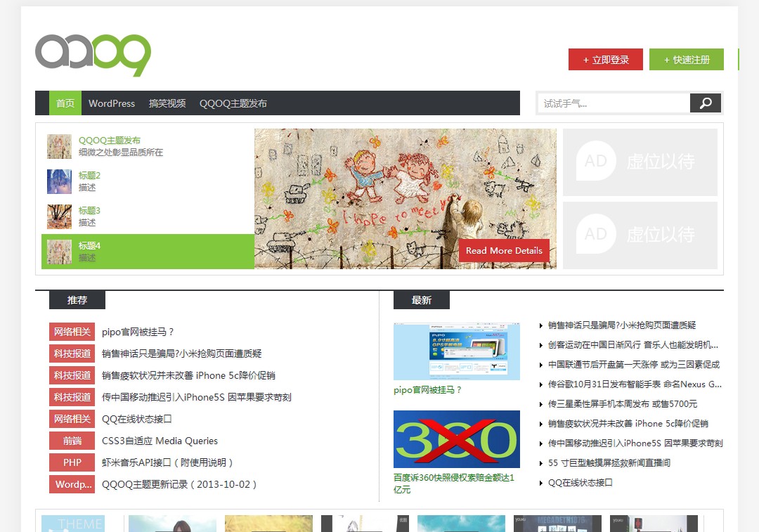This screenshot has width=759, height=532.
Task: Click 科技报道 tag beside 销售疲软状况并未改善
Action: pos(72,376)
